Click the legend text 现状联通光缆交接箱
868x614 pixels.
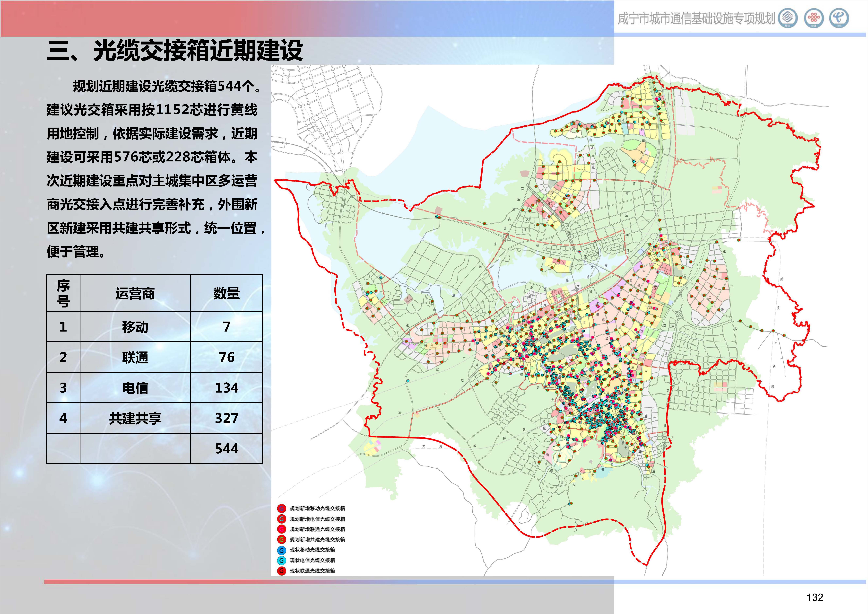click(x=312, y=571)
